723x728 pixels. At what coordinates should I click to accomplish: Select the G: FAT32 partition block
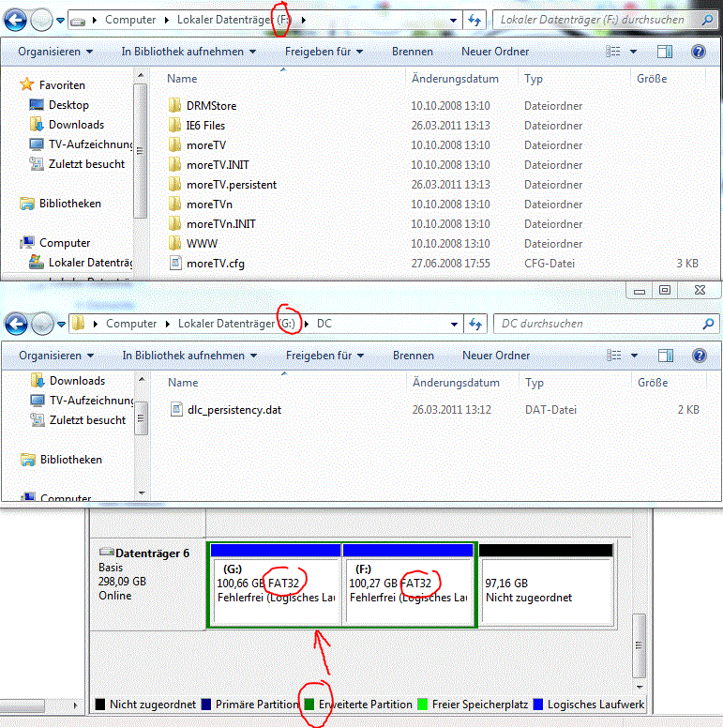(276, 584)
